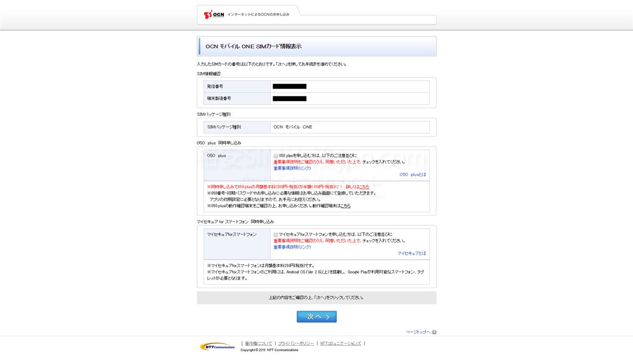Click the 上記の内容をご確認の上 instruction bar
The width and height of the screenshot is (633, 364).
pos(316,298)
